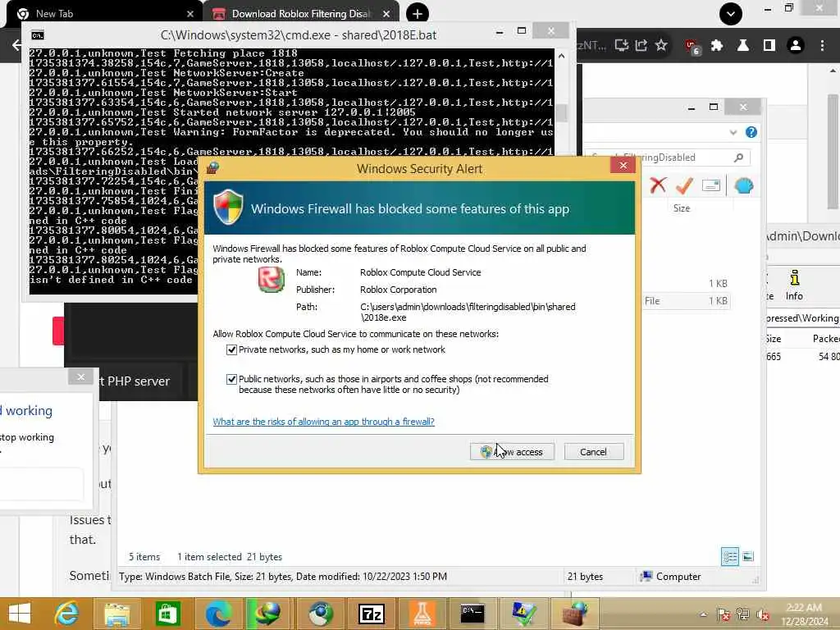Bookmark this page with the star
840x630 pixels.
pyautogui.click(x=661, y=45)
